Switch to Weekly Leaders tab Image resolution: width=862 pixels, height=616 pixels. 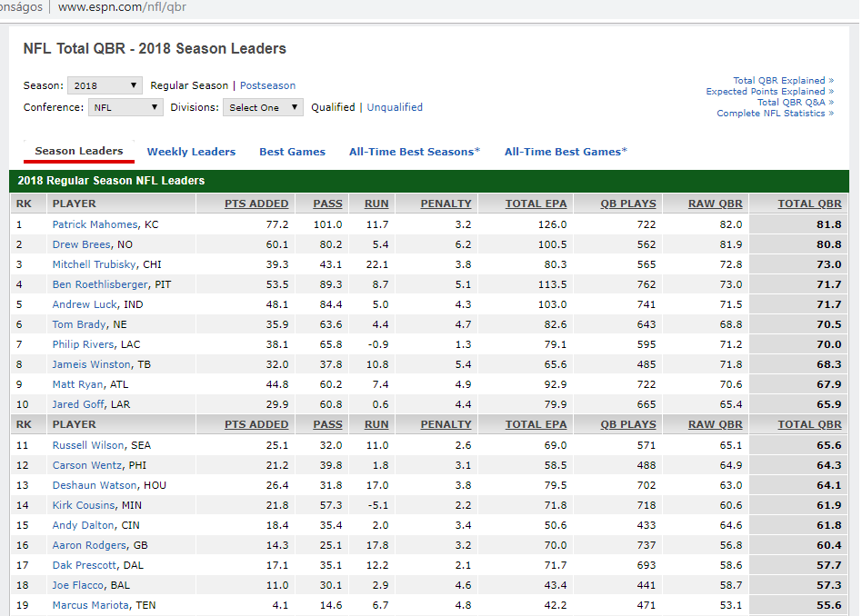[191, 152]
